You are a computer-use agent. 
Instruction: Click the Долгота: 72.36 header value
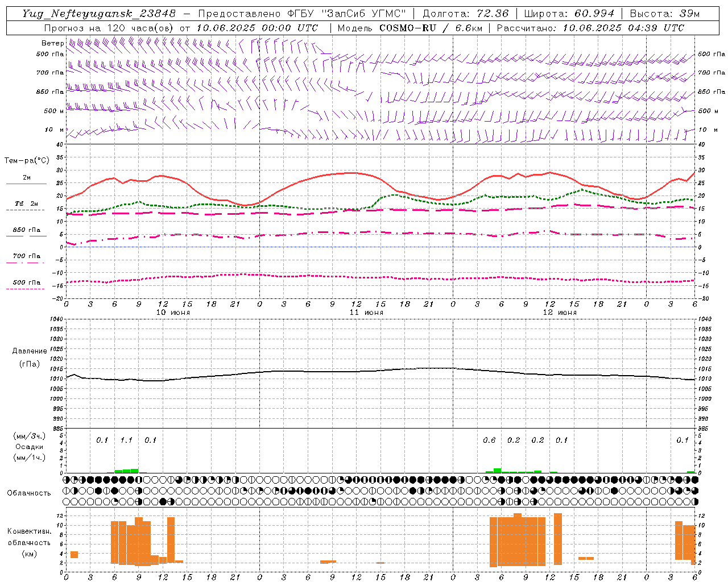coord(465,14)
